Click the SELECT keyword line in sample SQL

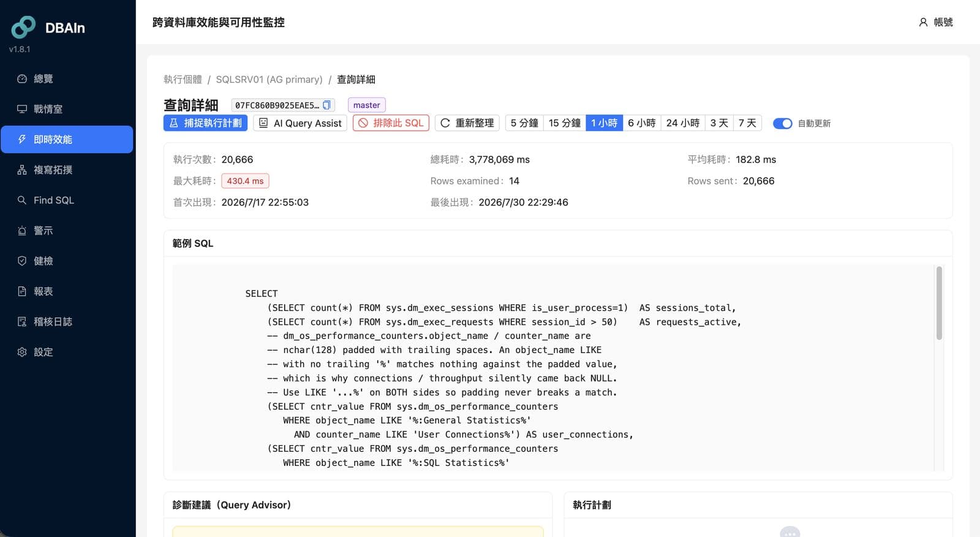tap(262, 294)
